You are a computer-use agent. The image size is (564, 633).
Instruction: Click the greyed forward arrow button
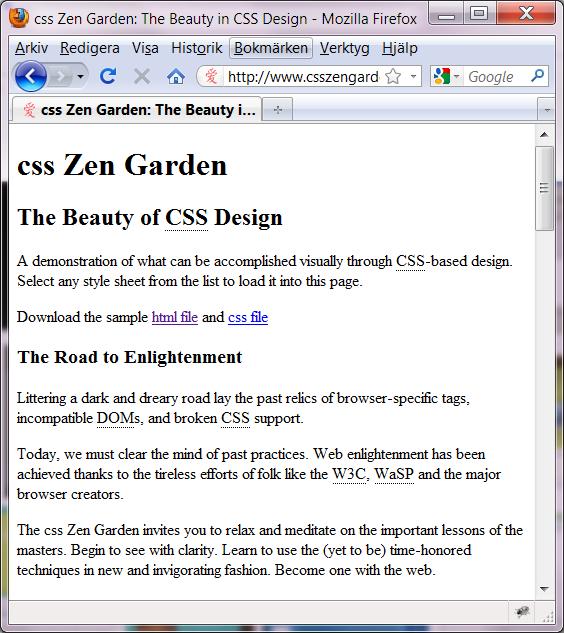(61, 76)
